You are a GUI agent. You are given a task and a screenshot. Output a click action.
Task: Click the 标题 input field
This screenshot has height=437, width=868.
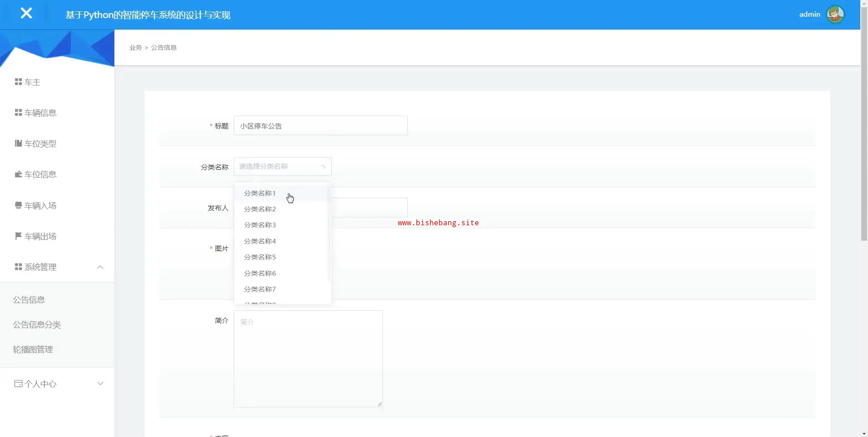point(321,126)
